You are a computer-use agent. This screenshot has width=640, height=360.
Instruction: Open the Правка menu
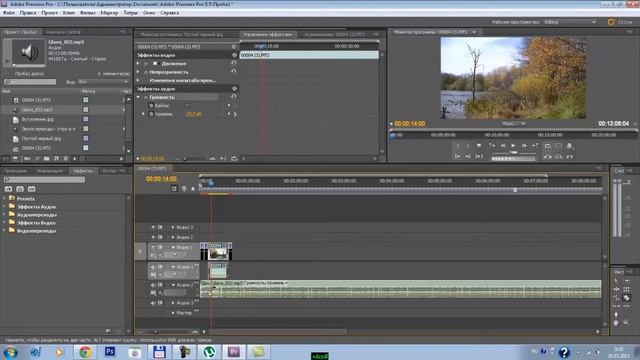[x=28, y=13]
